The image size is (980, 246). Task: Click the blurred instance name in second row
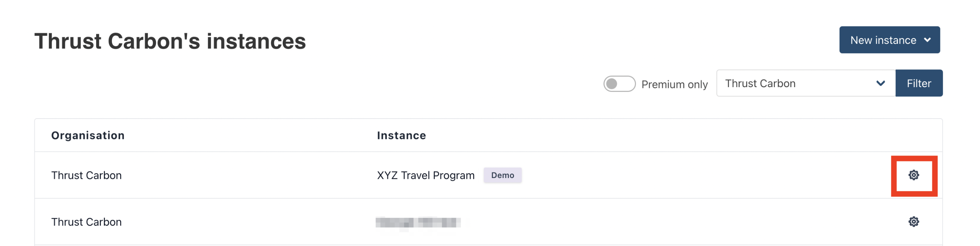tap(418, 222)
